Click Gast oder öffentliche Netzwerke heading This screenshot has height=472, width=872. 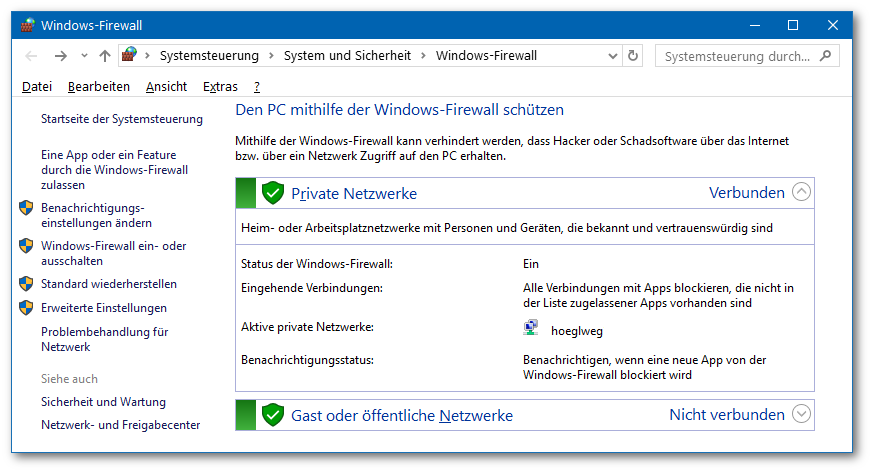(x=402, y=415)
